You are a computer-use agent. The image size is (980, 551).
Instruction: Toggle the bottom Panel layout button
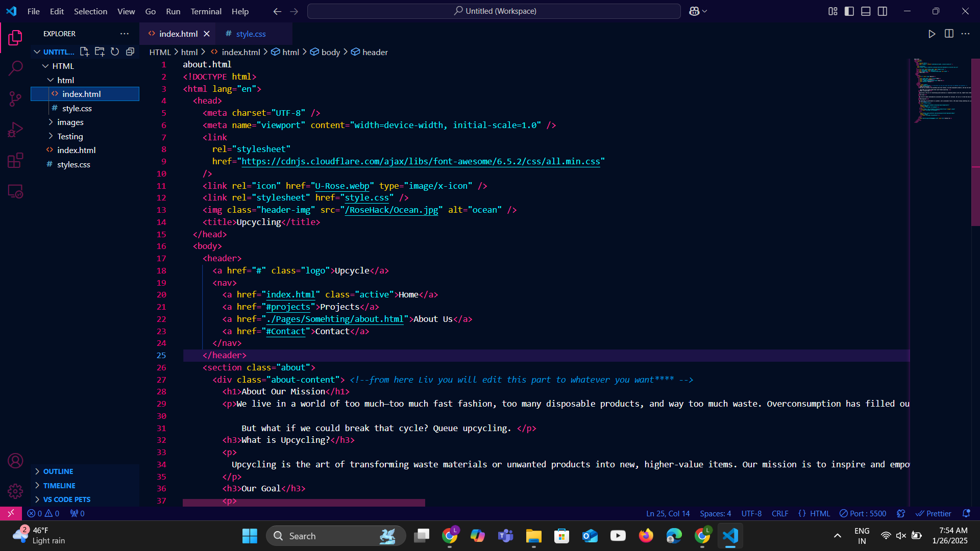point(866,11)
